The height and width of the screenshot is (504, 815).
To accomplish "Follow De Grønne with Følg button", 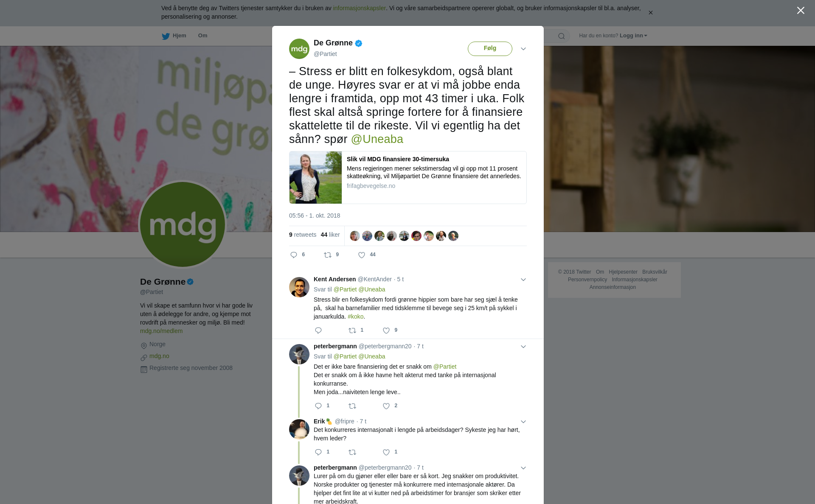I will pyautogui.click(x=490, y=48).
